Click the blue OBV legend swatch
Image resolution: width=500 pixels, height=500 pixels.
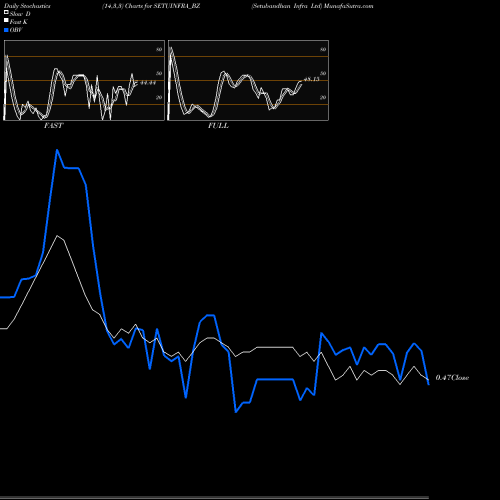pyautogui.click(x=6, y=30)
